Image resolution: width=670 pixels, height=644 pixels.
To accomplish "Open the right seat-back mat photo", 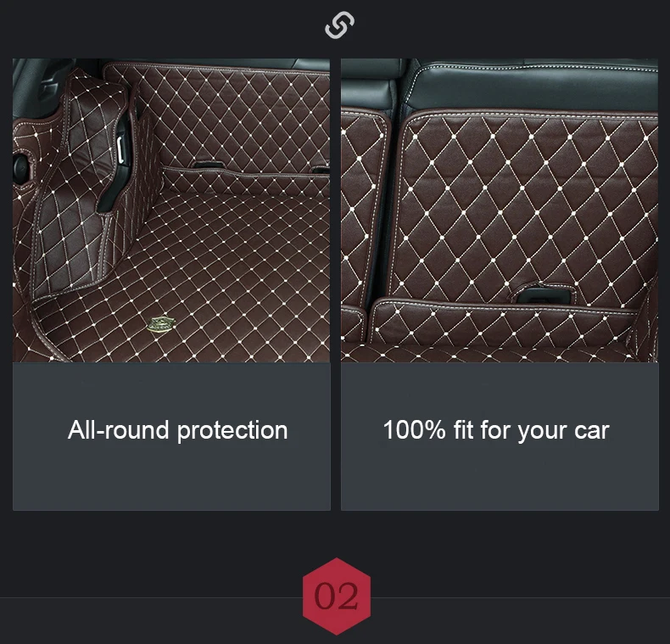I will tap(500, 210).
